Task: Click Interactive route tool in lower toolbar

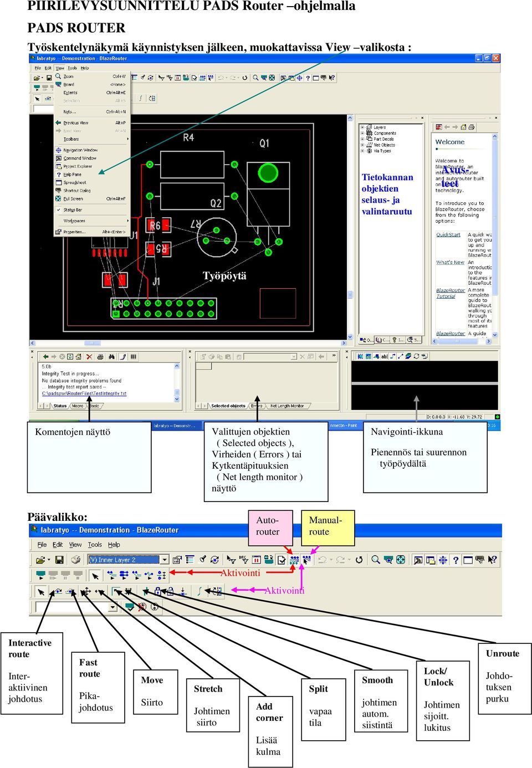Action: [58, 592]
